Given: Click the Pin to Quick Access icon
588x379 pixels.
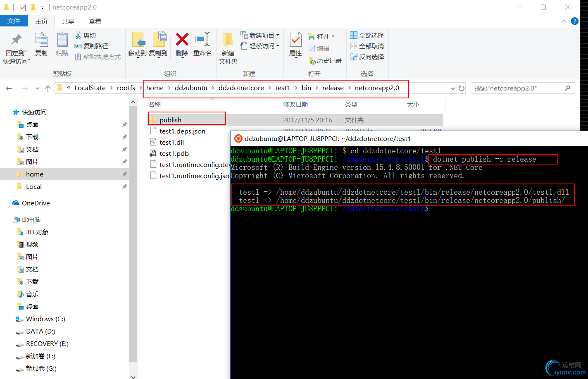Looking at the screenshot, I should pos(16,40).
